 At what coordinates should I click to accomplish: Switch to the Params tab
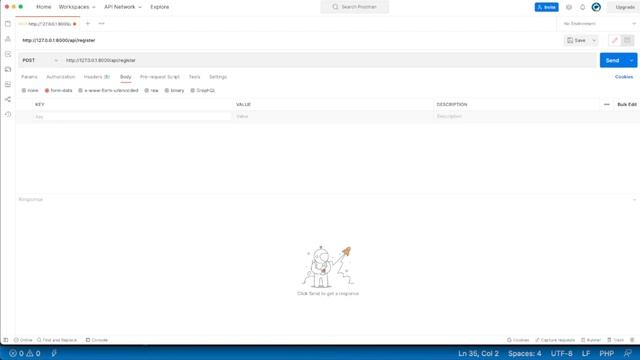pos(29,77)
